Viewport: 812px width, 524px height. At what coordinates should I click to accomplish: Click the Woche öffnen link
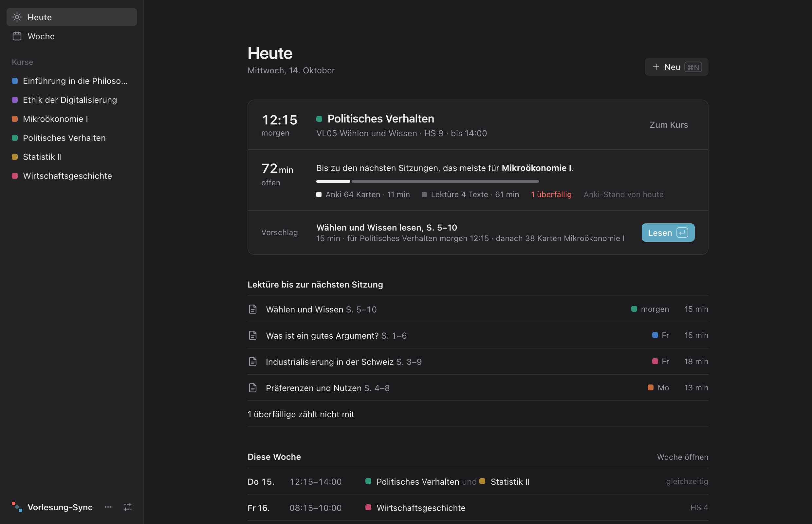click(682, 457)
